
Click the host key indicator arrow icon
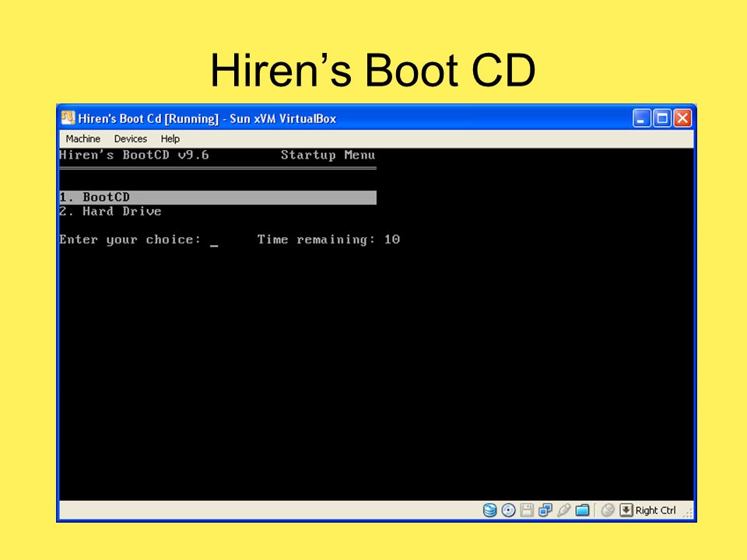625,509
